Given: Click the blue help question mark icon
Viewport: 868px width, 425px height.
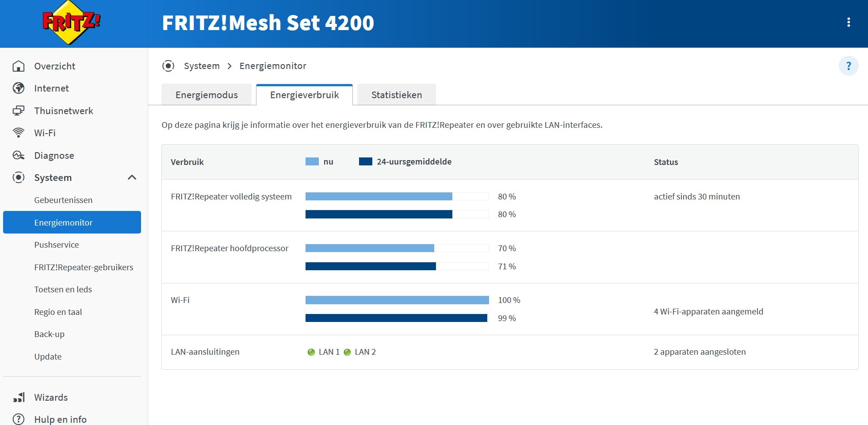Looking at the screenshot, I should pyautogui.click(x=848, y=66).
